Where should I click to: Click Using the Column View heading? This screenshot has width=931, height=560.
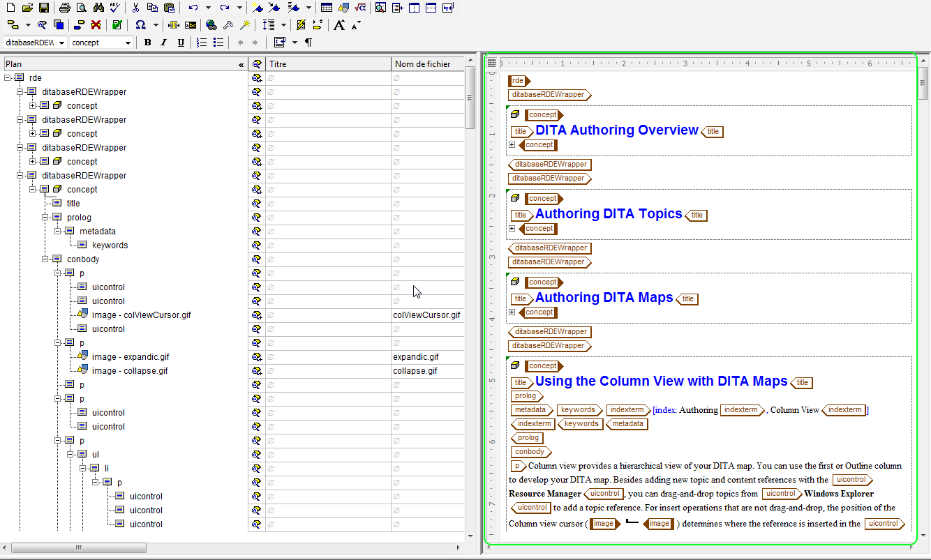click(661, 381)
